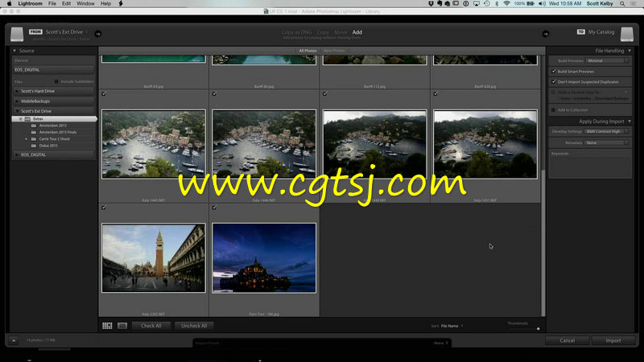Uncheck the Paris Two photo checkbox
Image resolution: width=644 pixels, height=362 pixels.
214,208
